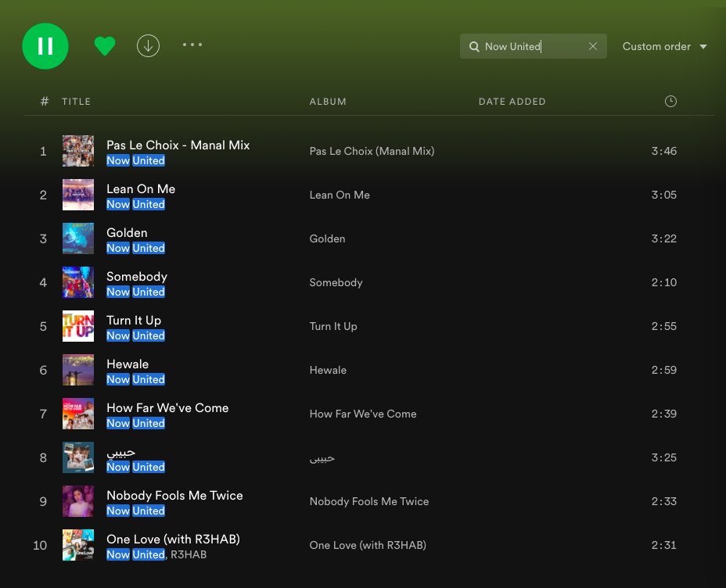The width and height of the screenshot is (726, 588).
Task: Sort by the TITLE column header
Action: tap(77, 102)
